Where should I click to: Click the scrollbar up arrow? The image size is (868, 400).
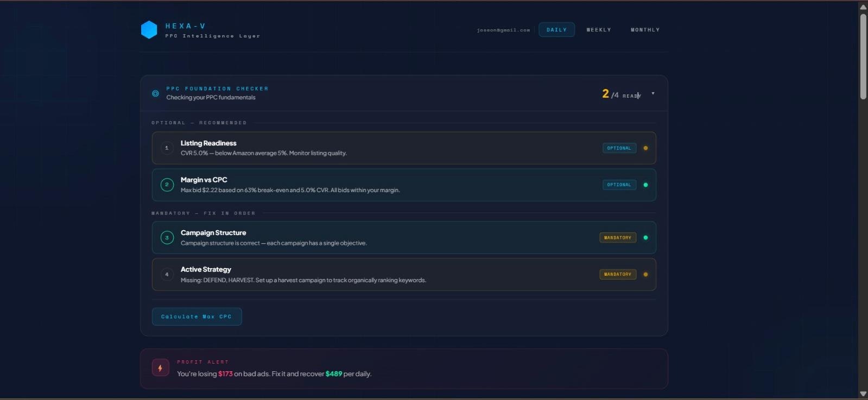863,7
